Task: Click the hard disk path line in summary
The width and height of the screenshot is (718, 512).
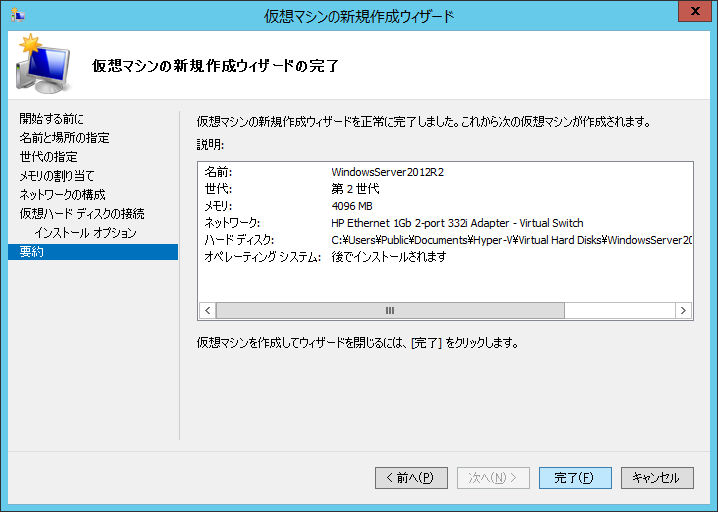Action: coord(510,240)
